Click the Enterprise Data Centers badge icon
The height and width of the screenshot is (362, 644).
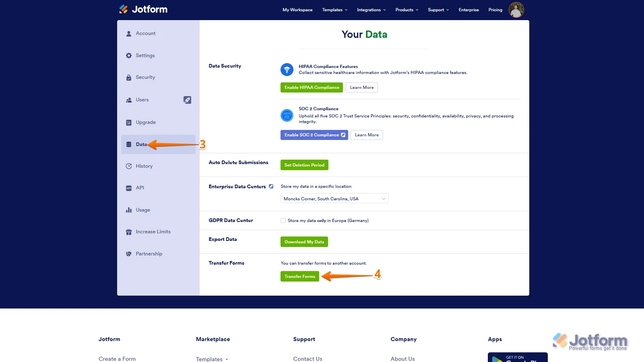(271, 187)
